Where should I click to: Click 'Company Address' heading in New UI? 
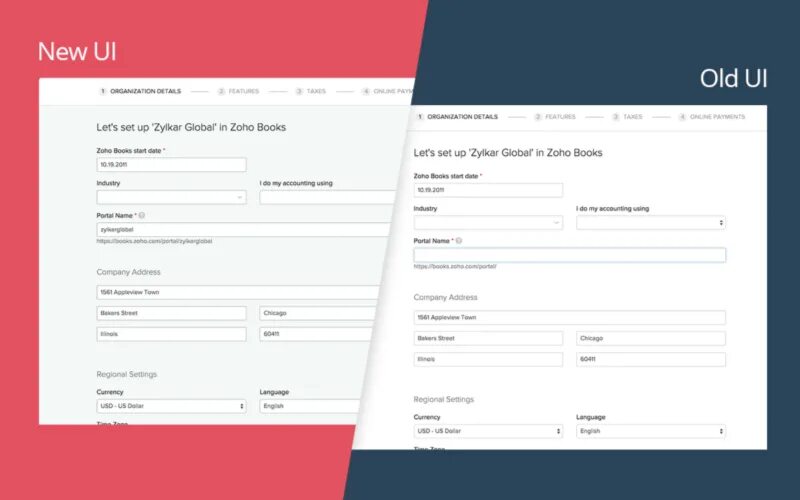[129, 272]
